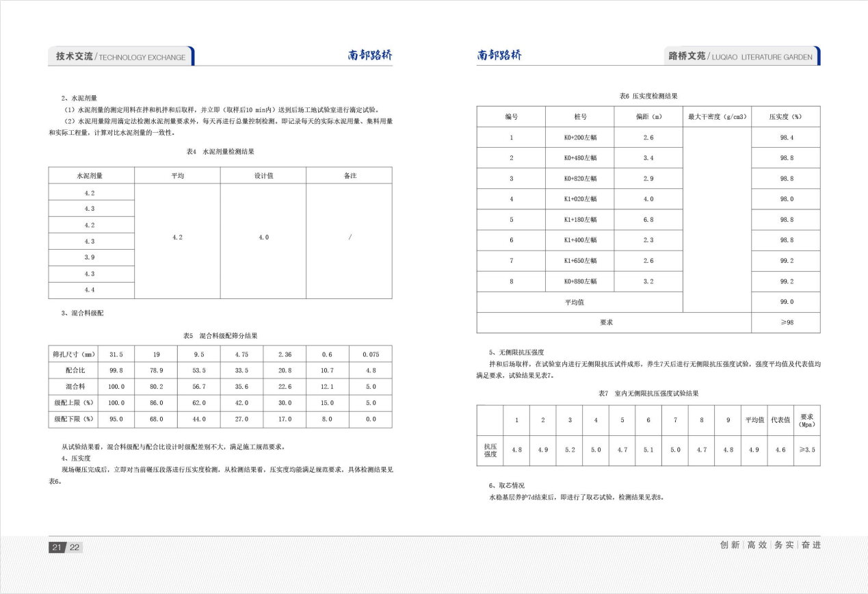Select the 86.0 upper limit cell

tap(156, 403)
